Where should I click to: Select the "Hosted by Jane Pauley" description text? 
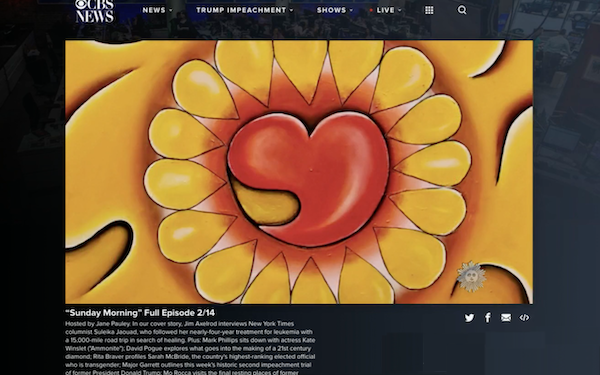(97, 324)
